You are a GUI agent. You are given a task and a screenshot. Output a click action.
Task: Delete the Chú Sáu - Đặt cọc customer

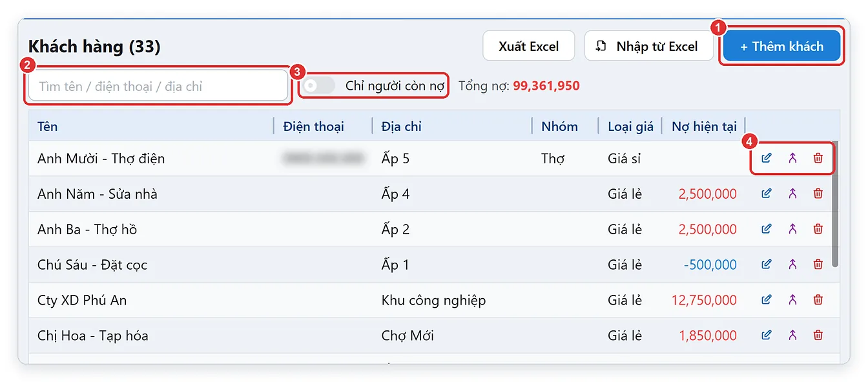[x=818, y=265]
